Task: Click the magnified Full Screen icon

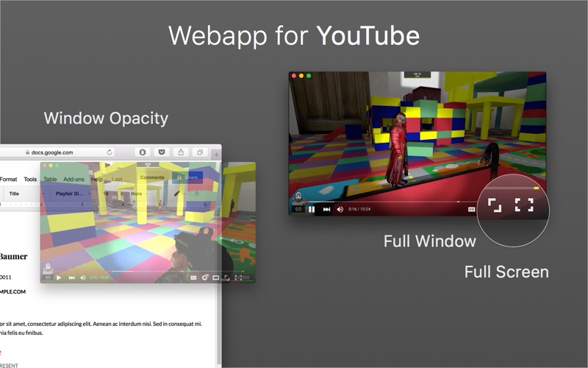Action: coord(523,205)
